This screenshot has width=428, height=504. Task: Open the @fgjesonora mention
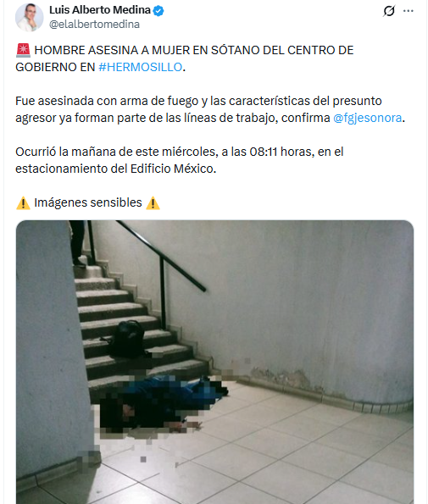coord(368,118)
